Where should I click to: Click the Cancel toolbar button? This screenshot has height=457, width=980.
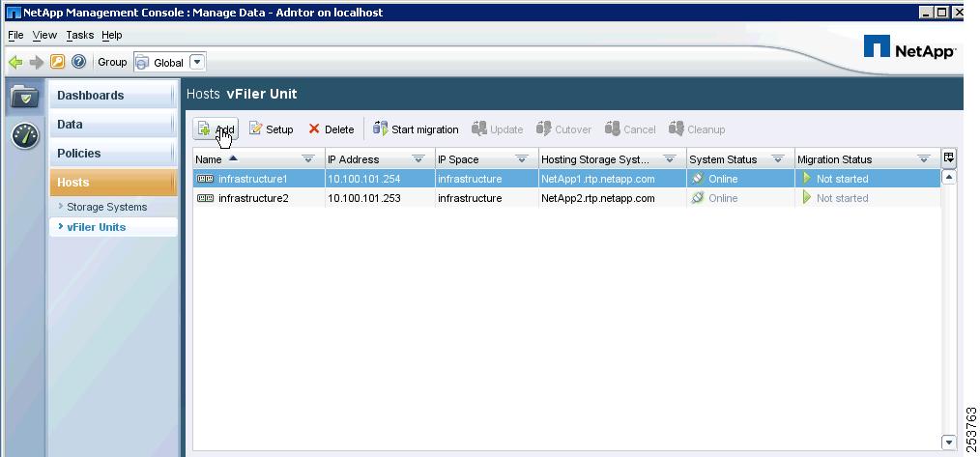pos(630,129)
